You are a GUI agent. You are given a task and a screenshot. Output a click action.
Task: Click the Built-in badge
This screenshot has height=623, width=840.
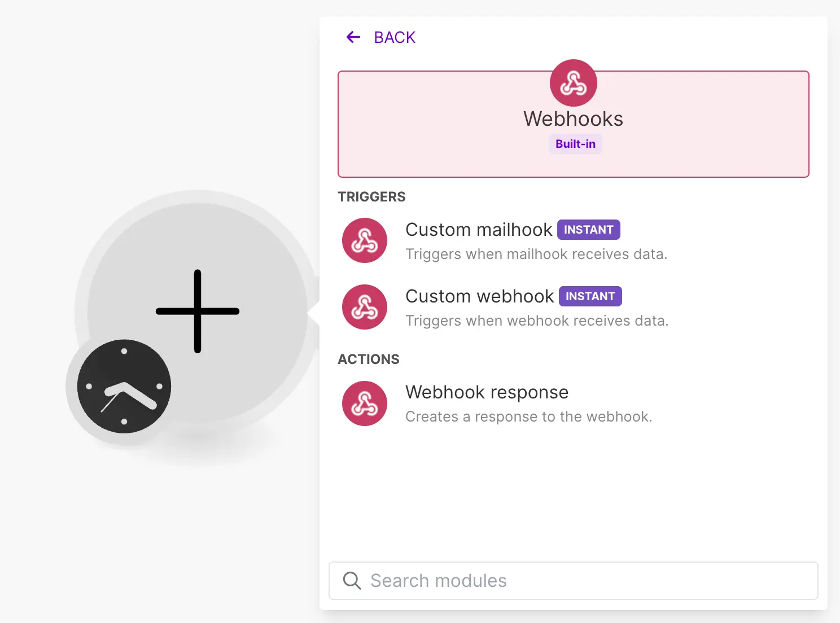tap(575, 144)
